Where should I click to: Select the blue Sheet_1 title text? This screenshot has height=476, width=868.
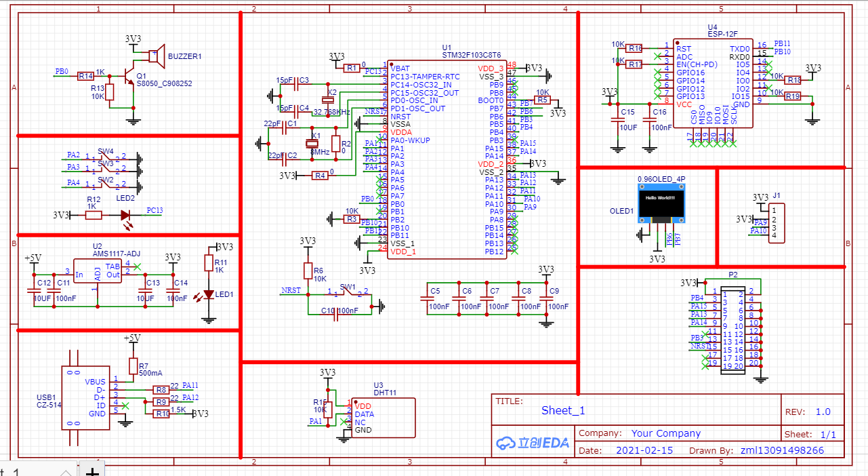[562, 410]
